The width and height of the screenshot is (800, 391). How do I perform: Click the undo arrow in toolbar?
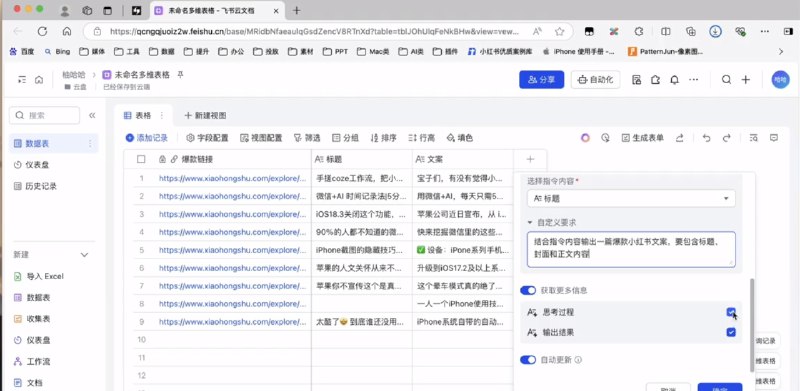pos(707,138)
